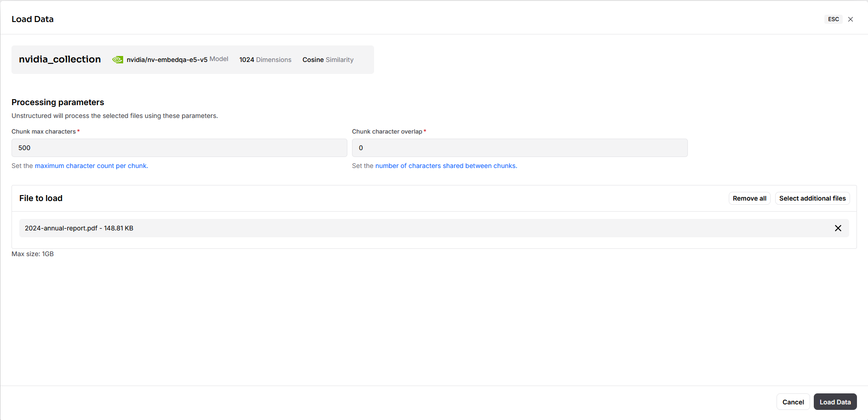The width and height of the screenshot is (868, 420).
Task: Open the number of characters shared between chunks link
Action: click(x=446, y=166)
